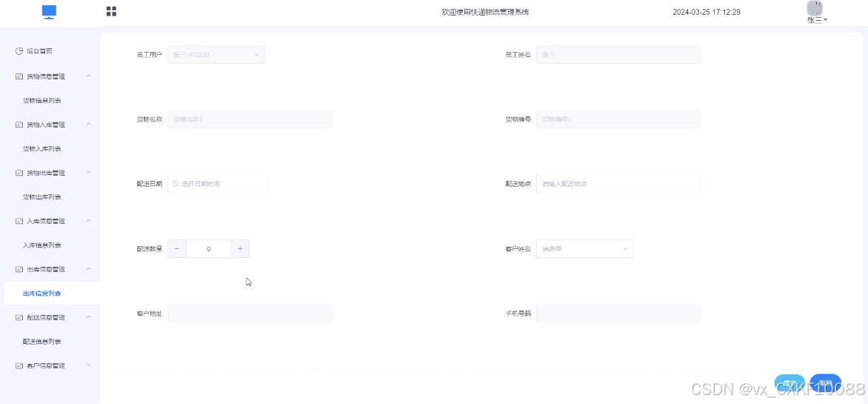Increase 配送数量 with the plus button
The width and height of the screenshot is (868, 404).
pyautogui.click(x=240, y=249)
